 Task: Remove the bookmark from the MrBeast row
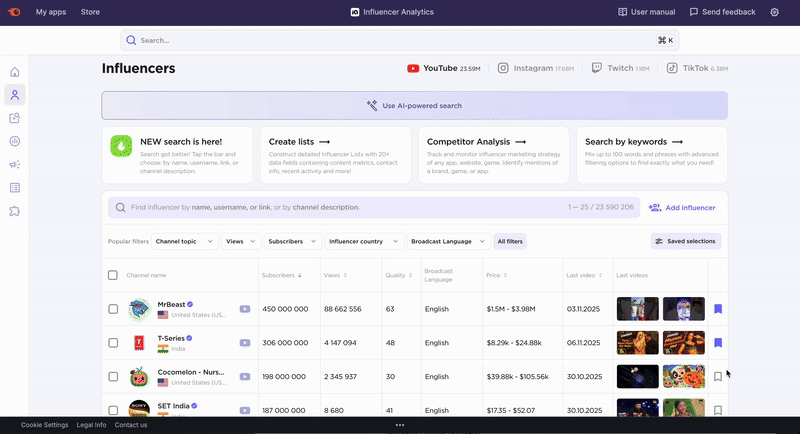pos(718,309)
